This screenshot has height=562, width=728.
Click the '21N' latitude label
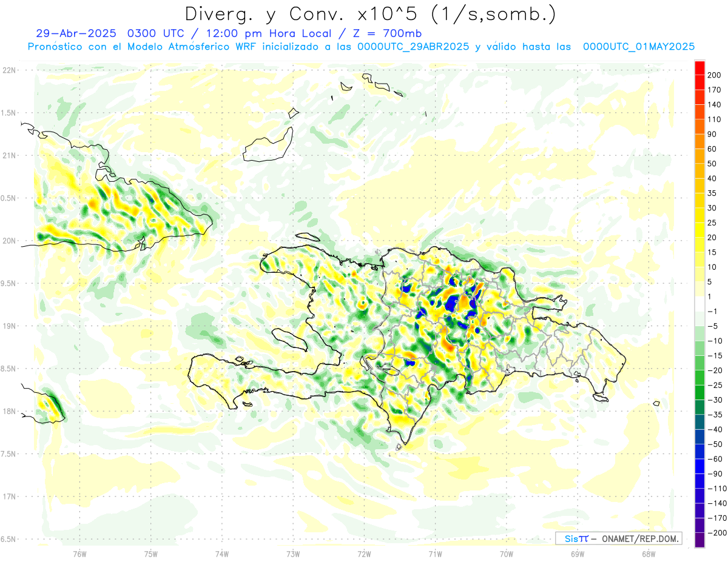click(8, 155)
